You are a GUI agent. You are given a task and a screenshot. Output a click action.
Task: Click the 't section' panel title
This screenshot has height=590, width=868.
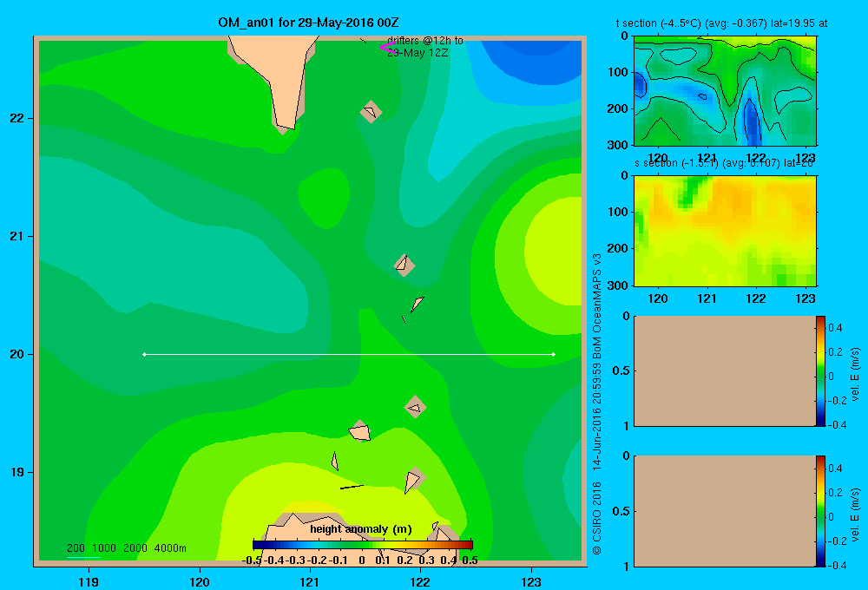tap(722, 23)
